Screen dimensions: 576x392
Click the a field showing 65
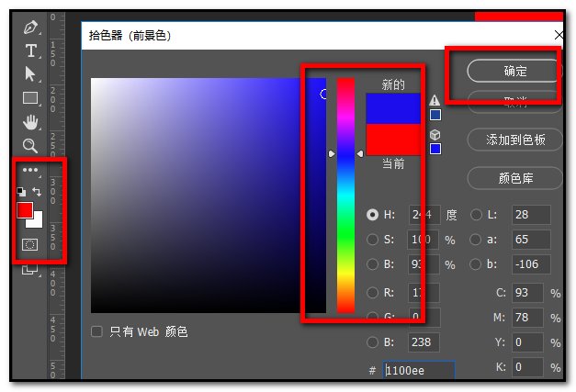pos(531,240)
